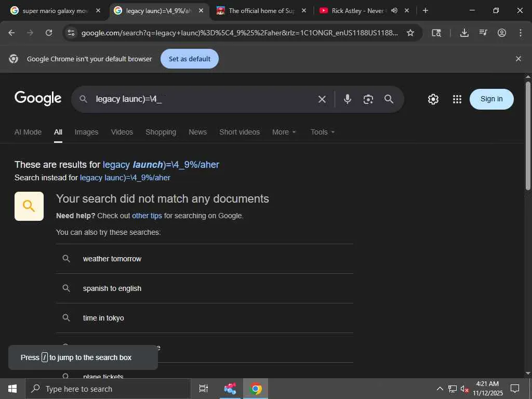The height and width of the screenshot is (399, 532).
Task: Switch to super mario galaxy tab
Action: pyautogui.click(x=55, y=10)
